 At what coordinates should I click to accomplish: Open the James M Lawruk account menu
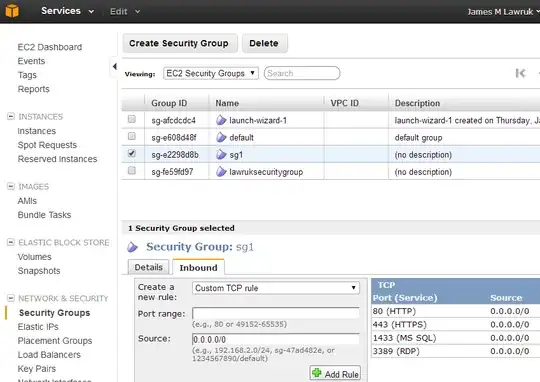click(x=503, y=12)
